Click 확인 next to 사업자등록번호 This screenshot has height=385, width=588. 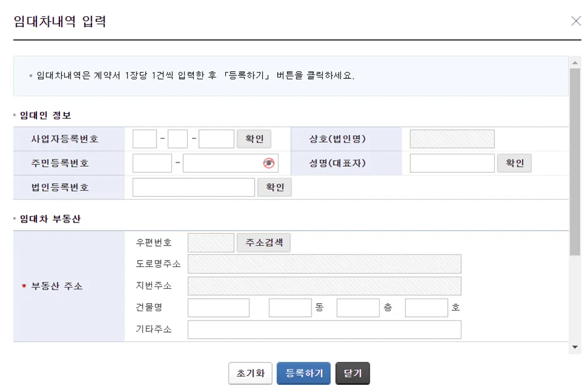[x=254, y=139]
